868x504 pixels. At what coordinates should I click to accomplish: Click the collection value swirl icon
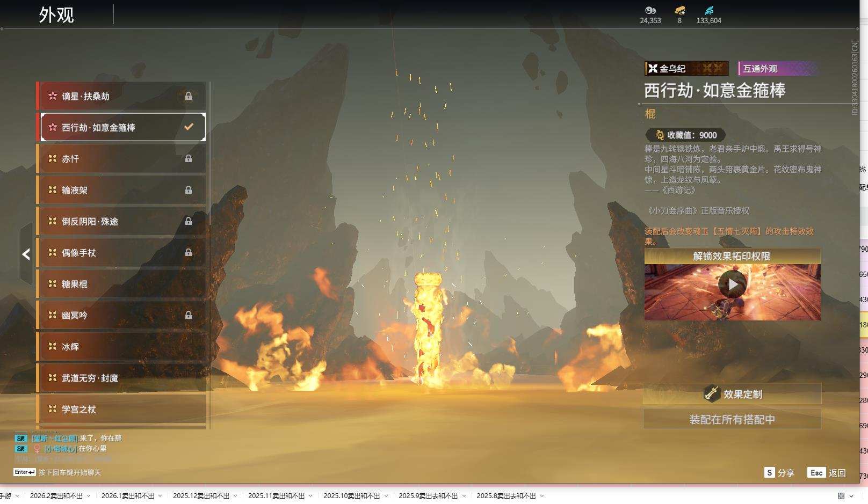[x=660, y=135]
